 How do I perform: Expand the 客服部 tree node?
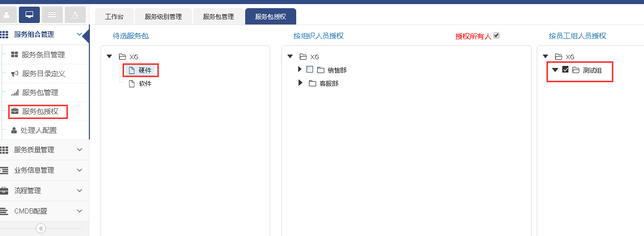(x=300, y=83)
